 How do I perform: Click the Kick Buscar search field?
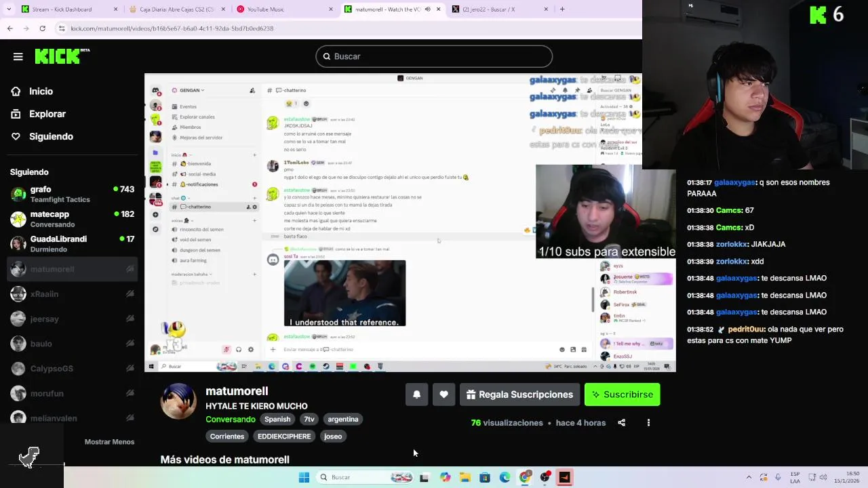434,56
